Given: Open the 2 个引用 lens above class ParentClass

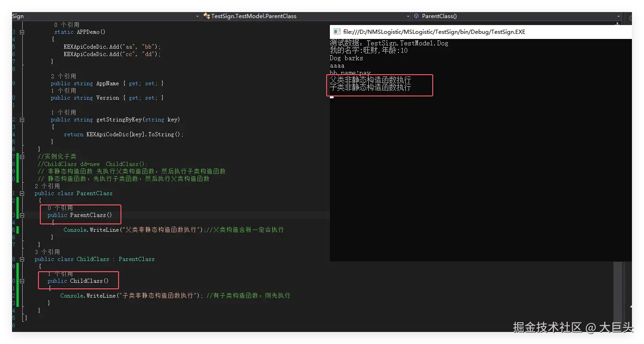Looking at the screenshot, I should coord(47,186).
